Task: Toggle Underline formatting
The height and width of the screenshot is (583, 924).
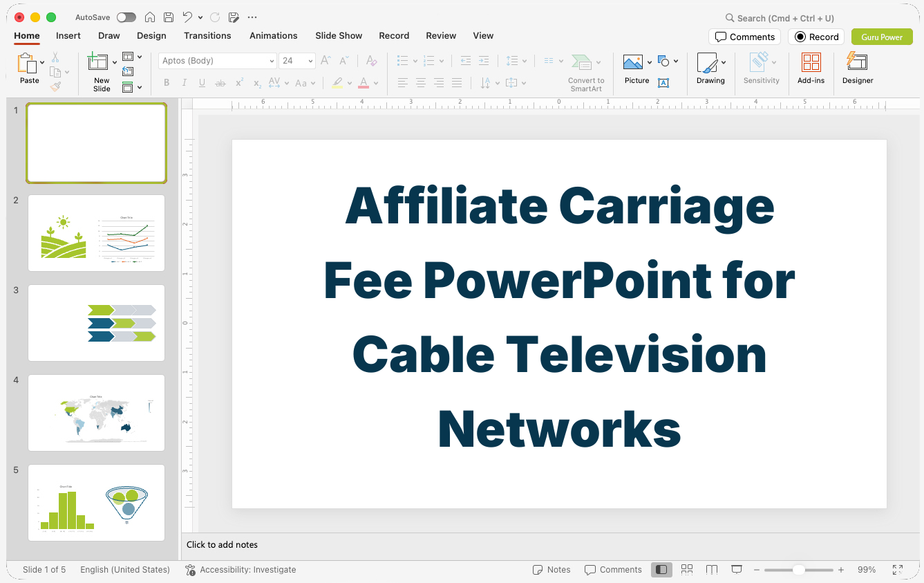Action: (202, 83)
